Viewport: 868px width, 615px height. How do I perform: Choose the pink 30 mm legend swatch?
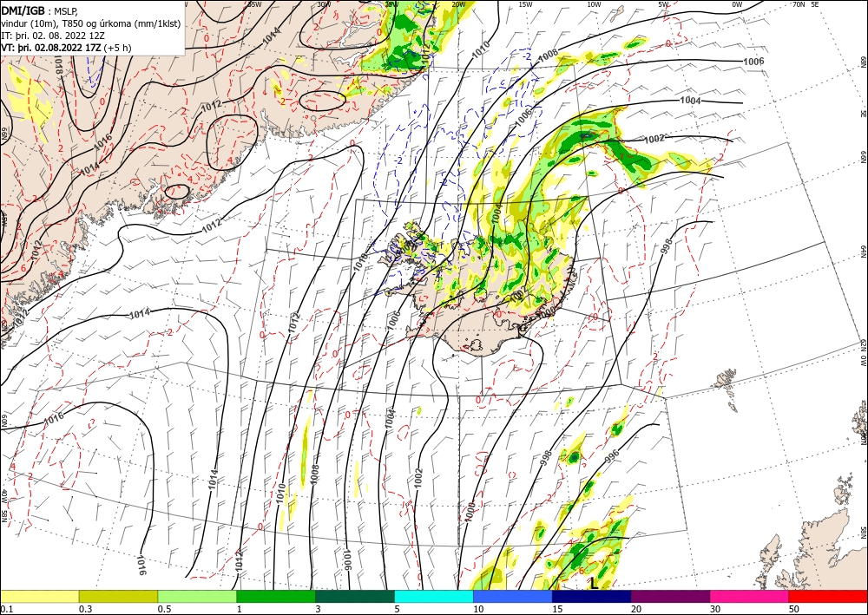(750, 596)
